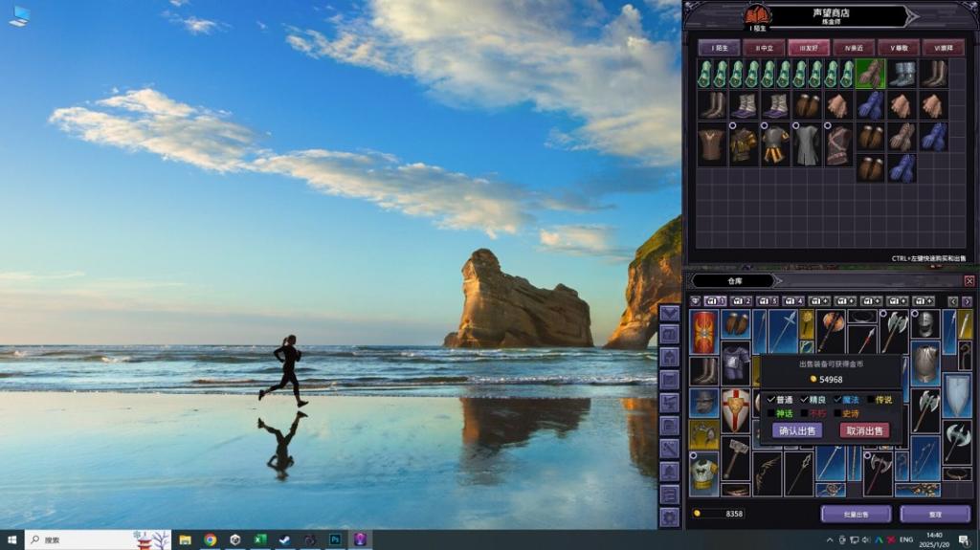Choose the steel breastplate on blue background

925,363
